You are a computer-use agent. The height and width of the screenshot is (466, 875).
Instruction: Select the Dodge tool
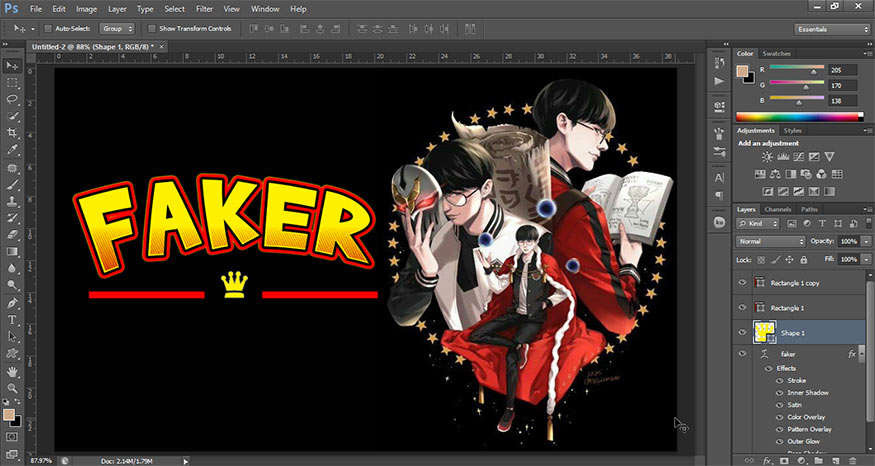12,286
